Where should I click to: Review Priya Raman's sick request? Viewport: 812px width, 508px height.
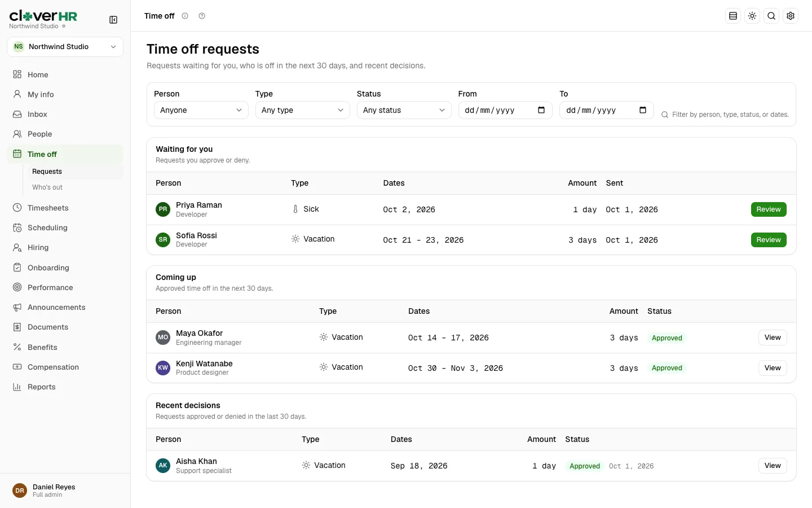[769, 209]
